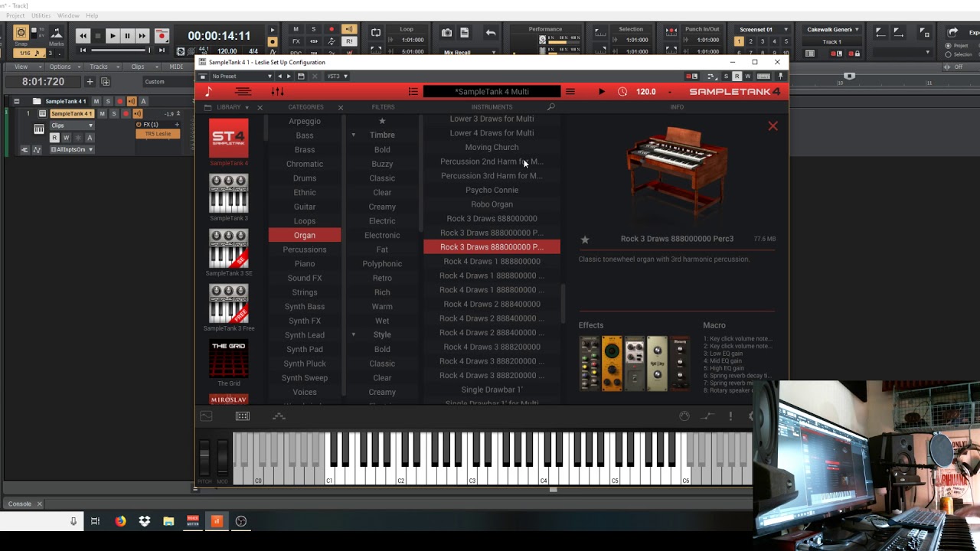Open the multi list icon beside preset name
The height and width of the screenshot is (551, 980).
click(413, 91)
